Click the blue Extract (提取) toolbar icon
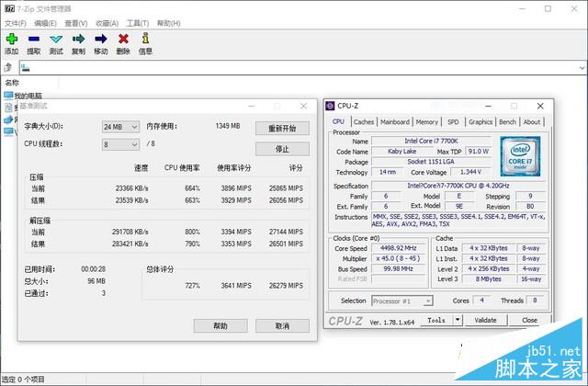Screen dimensions: 588x386 pyautogui.click(x=34, y=39)
